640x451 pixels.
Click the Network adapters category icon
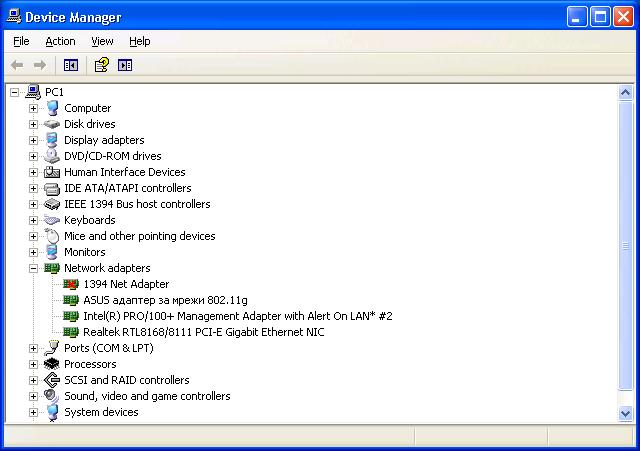tap(52, 268)
